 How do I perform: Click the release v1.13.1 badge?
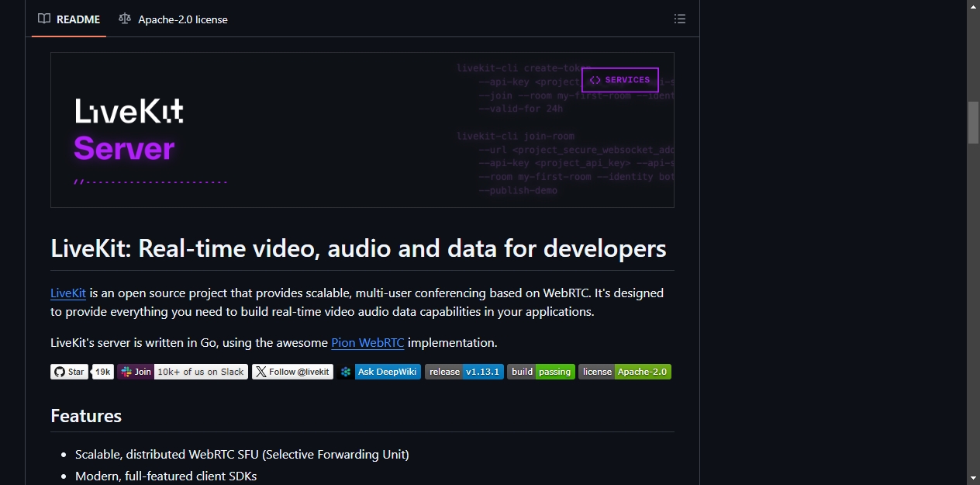pos(464,372)
